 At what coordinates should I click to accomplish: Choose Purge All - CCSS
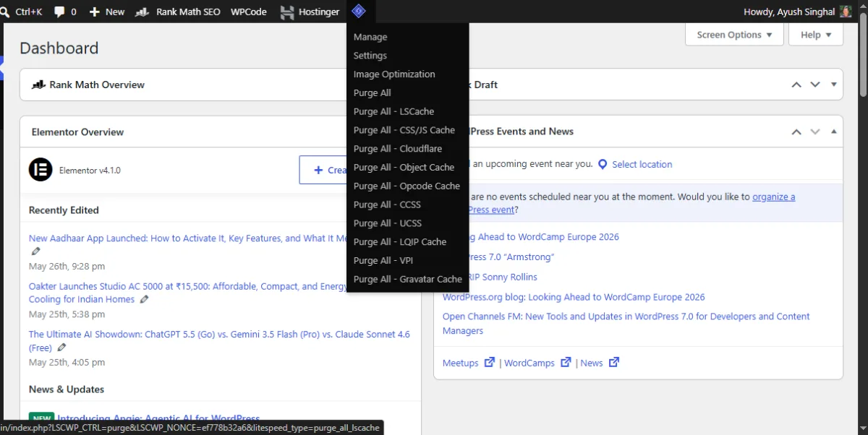pos(387,205)
